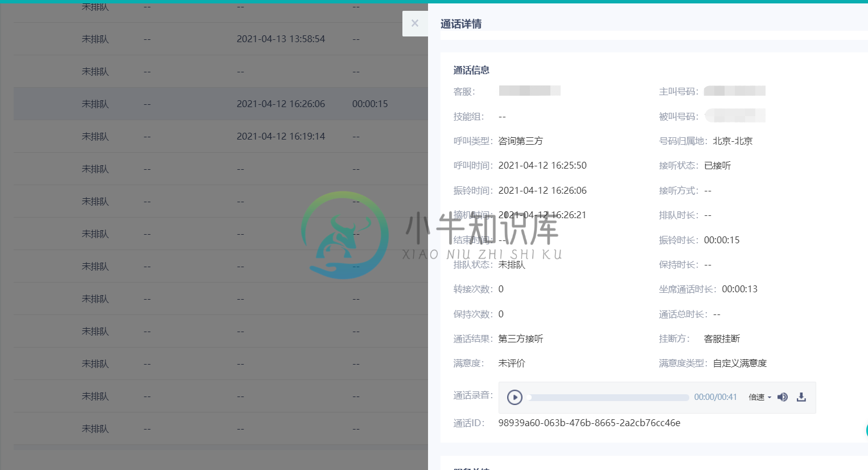This screenshot has width=868, height=470.
Task: Click the ring duration 00:00:15 value
Action: tap(722, 240)
